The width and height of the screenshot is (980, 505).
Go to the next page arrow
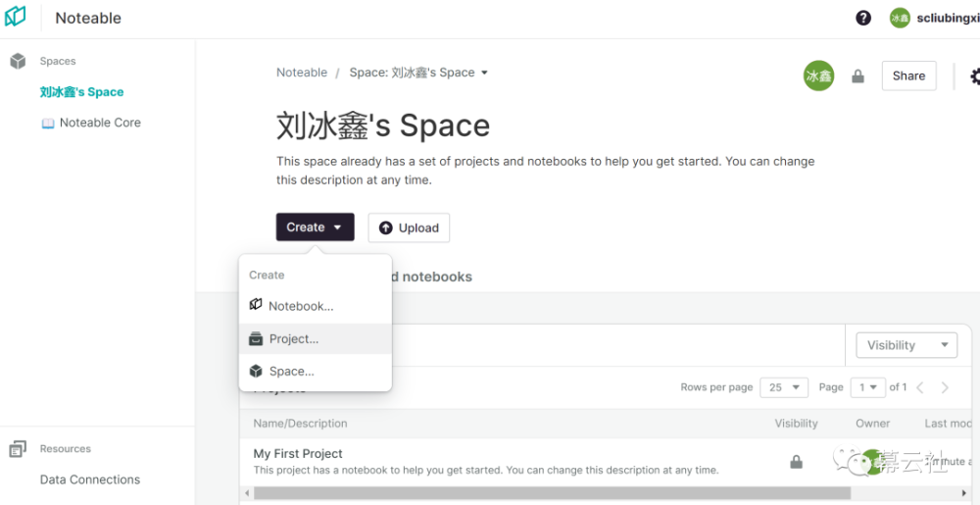(x=945, y=387)
